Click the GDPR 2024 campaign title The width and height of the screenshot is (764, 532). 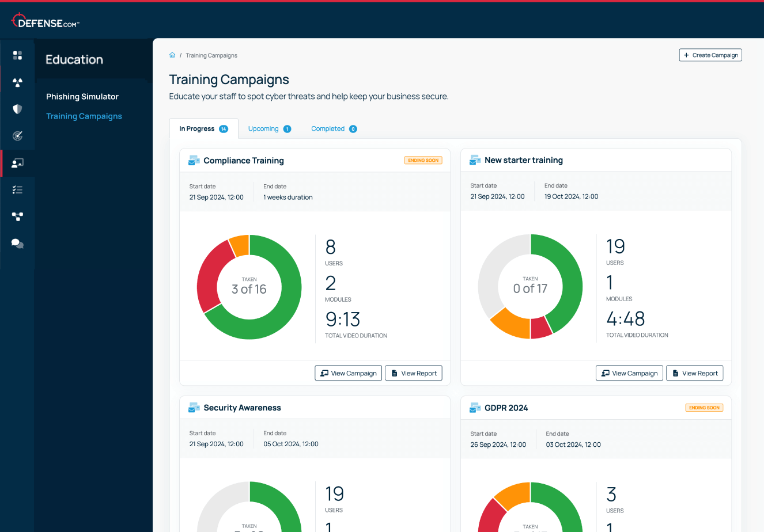(506, 408)
